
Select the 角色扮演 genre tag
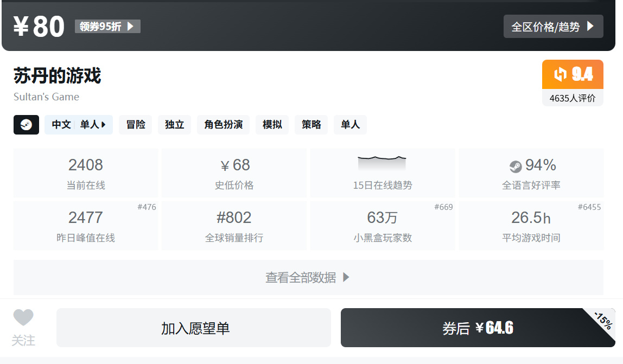pyautogui.click(x=223, y=125)
